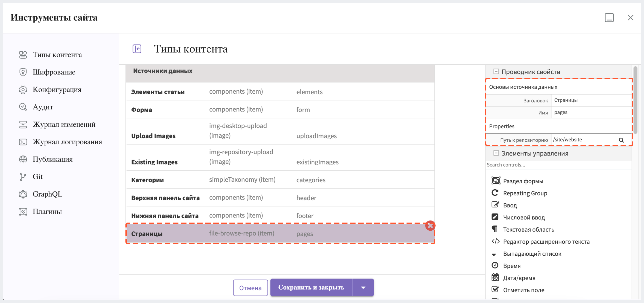Select the Выпадающий список caret icon
The image size is (644, 303).
point(494,255)
